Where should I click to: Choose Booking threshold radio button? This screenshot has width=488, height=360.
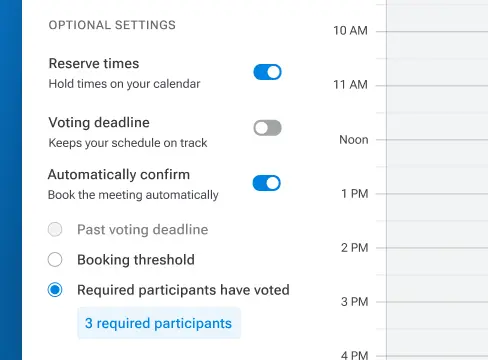[x=55, y=260]
